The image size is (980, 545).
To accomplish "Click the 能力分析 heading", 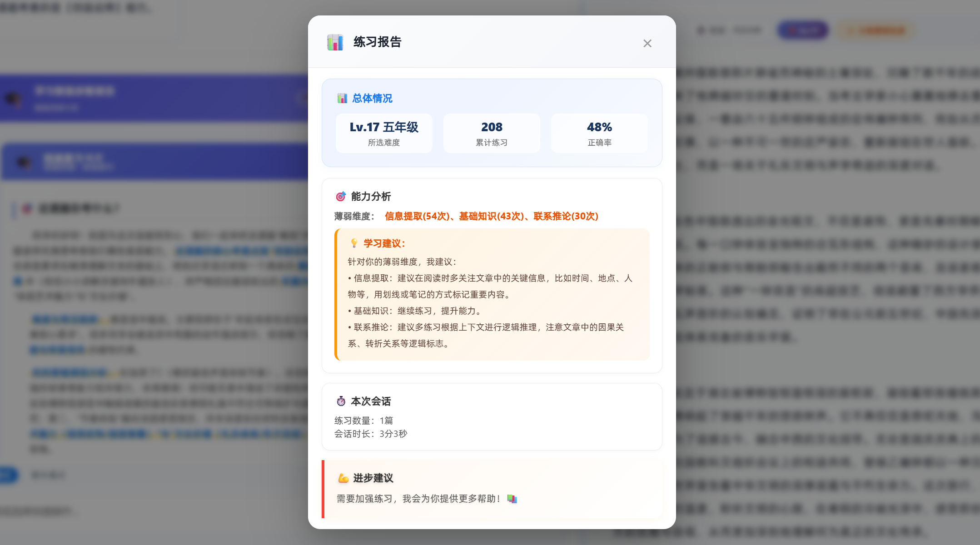I will pyautogui.click(x=371, y=197).
